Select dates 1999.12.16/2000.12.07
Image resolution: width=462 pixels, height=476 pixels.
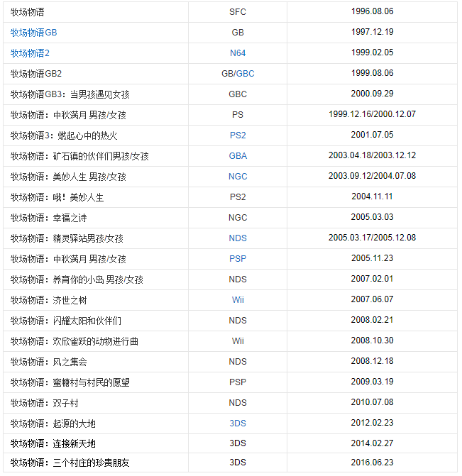372,114
